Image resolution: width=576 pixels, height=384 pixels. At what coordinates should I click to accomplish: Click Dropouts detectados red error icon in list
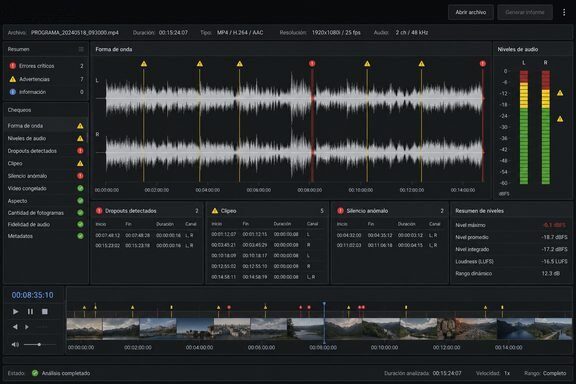[80, 151]
